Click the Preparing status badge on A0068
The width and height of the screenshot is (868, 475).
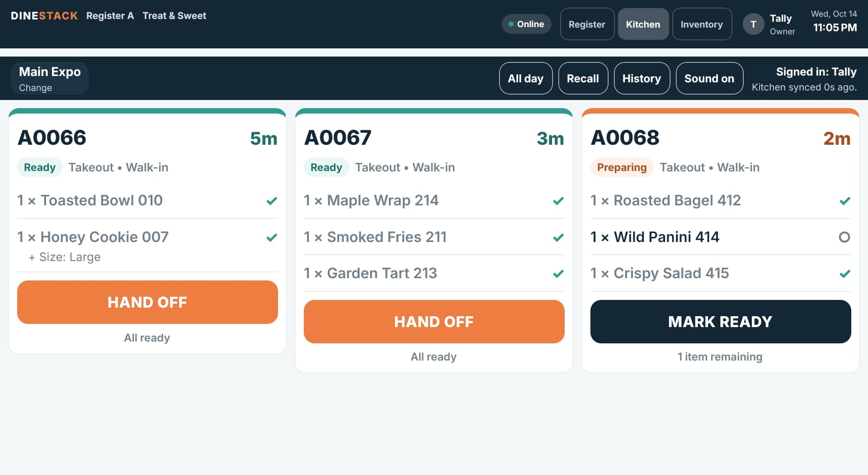[x=622, y=167]
